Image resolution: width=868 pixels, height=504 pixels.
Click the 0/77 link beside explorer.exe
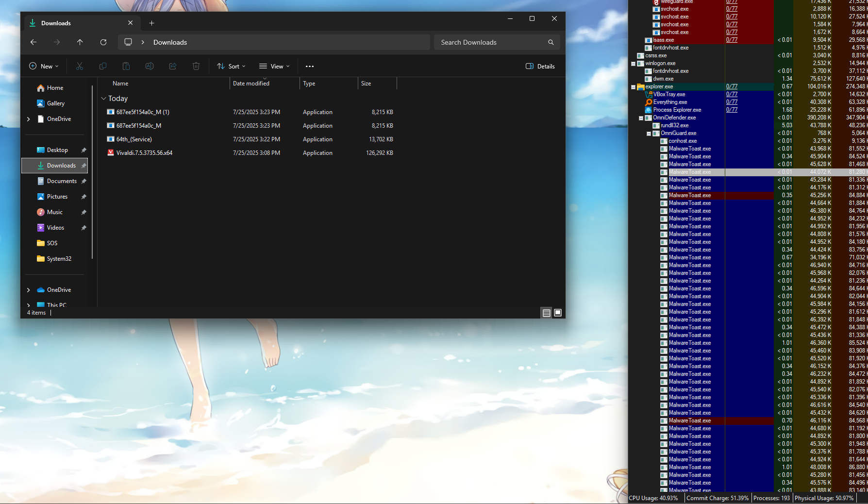tap(732, 86)
